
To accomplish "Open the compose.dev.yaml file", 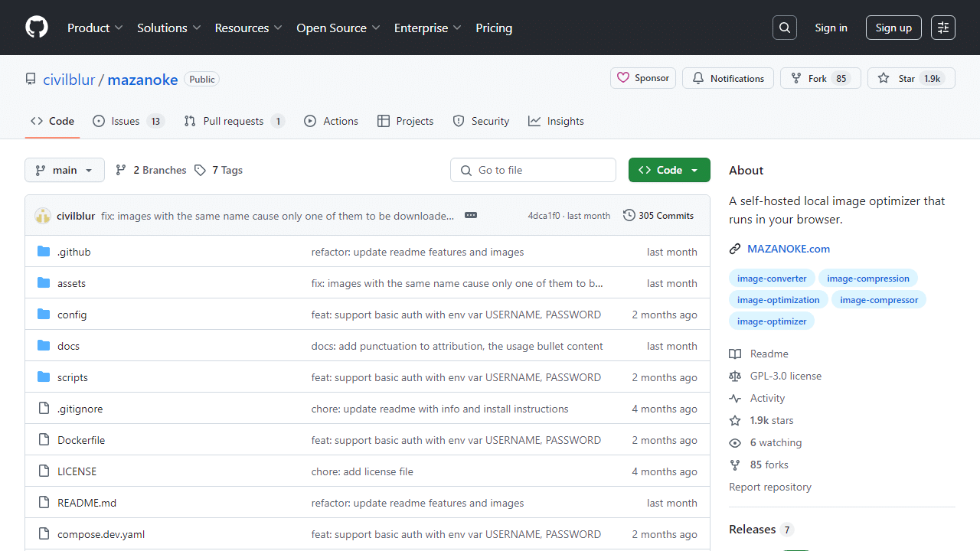I will (x=101, y=534).
